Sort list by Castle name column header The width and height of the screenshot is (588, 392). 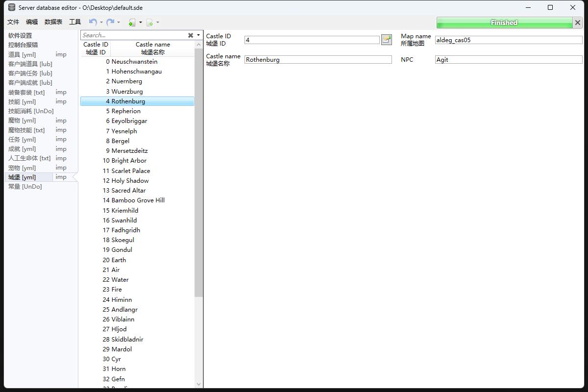click(152, 48)
